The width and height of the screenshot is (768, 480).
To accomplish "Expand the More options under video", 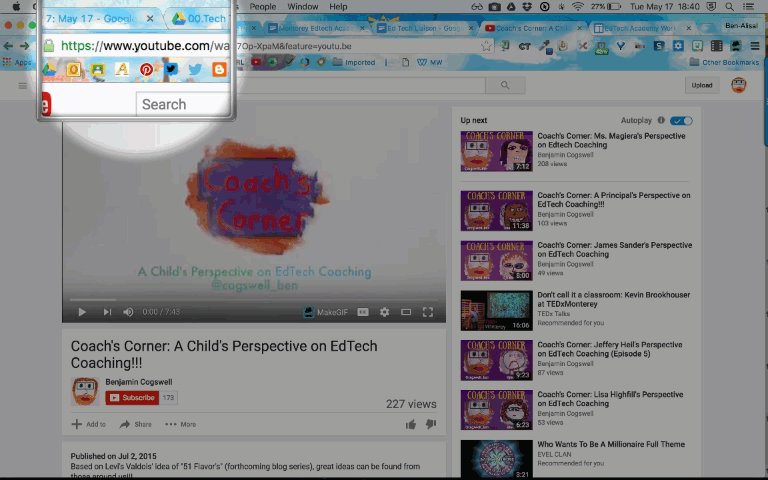I will coord(180,424).
